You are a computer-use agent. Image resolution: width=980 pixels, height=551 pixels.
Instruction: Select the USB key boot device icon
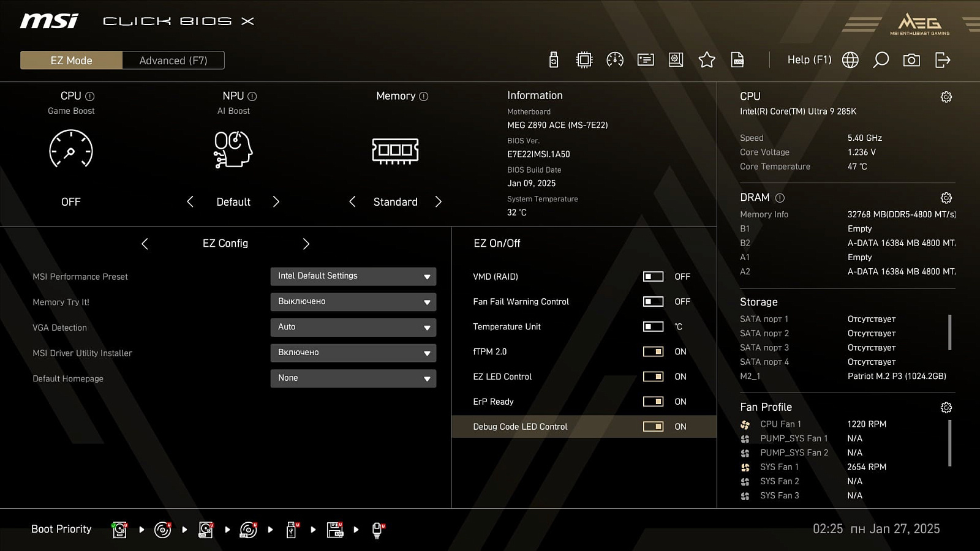coord(292,530)
